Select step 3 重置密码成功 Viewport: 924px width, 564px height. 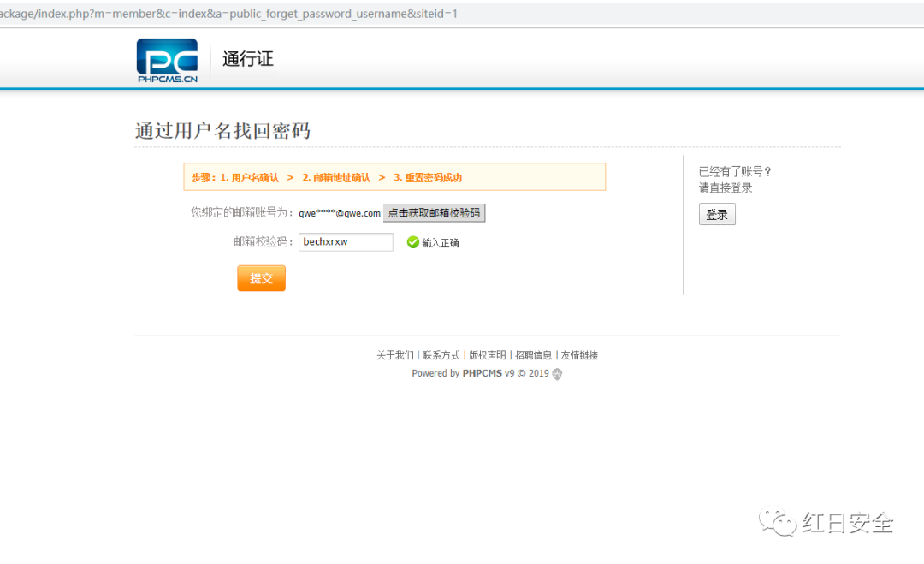tap(428, 178)
